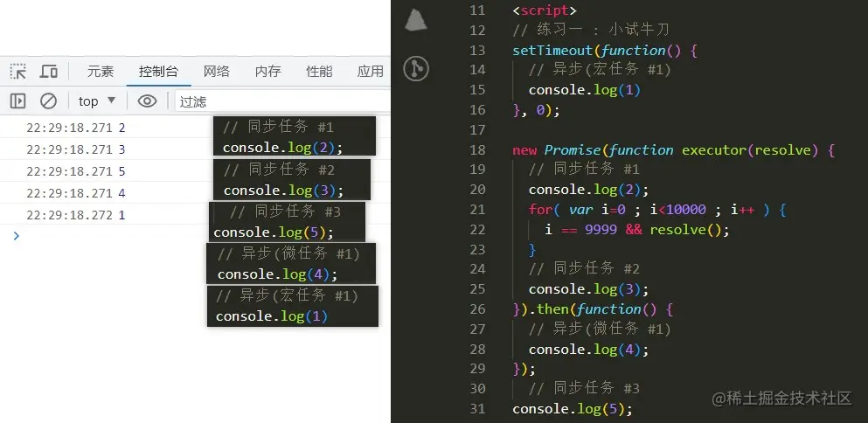Click console.log(3) on line 25 in editor
The image size is (868, 423).
[588, 289]
